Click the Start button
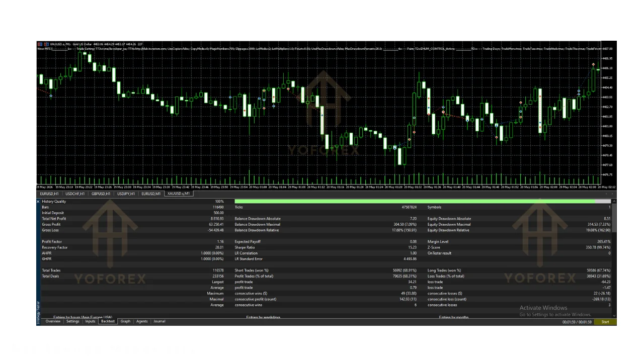The width and height of the screenshot is (644, 362). (x=605, y=322)
